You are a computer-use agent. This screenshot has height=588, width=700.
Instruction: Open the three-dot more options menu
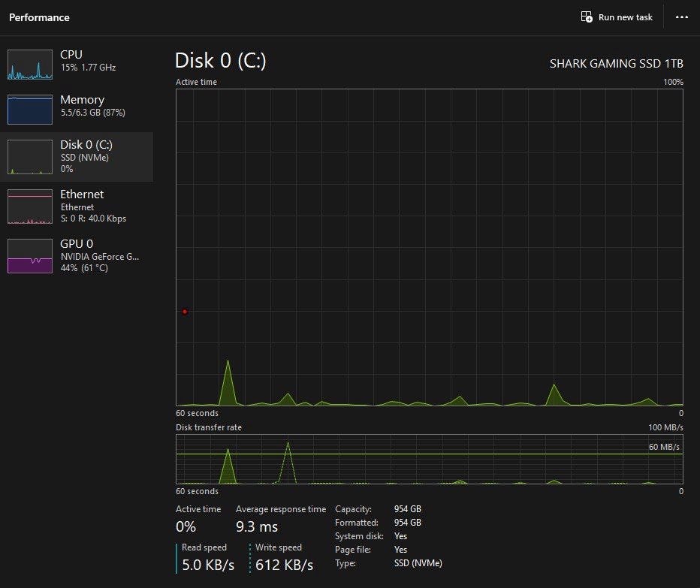point(681,17)
